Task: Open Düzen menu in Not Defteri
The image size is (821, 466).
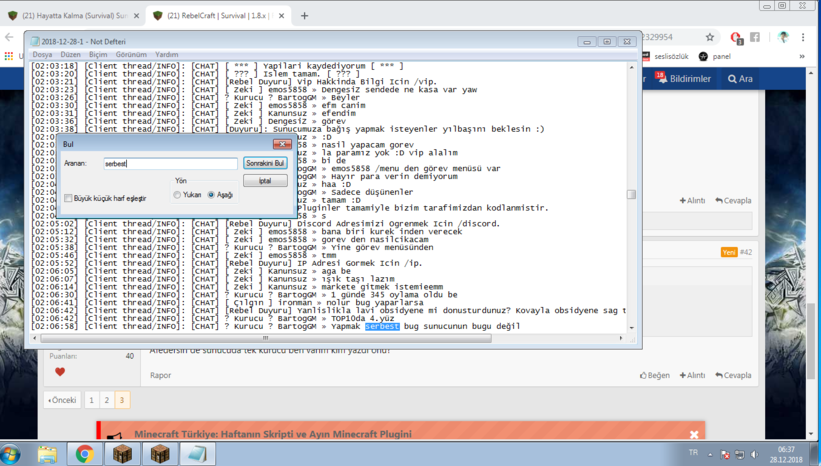Action: pos(70,54)
